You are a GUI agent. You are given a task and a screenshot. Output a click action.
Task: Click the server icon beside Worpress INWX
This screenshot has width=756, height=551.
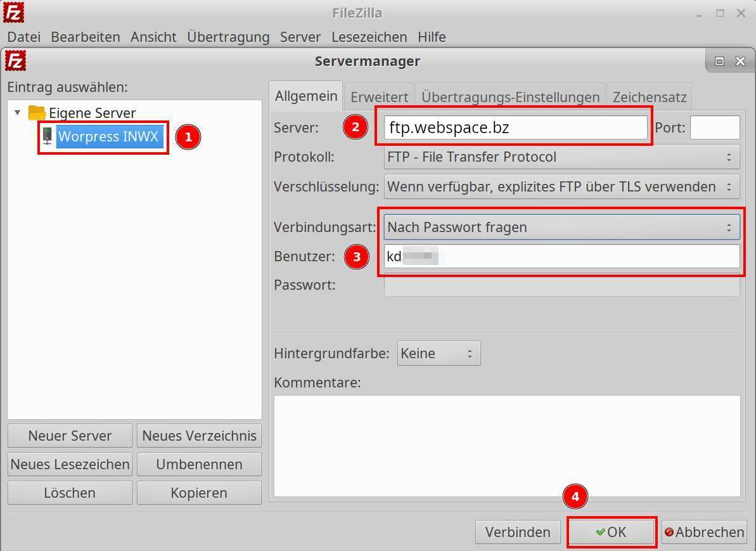coord(47,136)
